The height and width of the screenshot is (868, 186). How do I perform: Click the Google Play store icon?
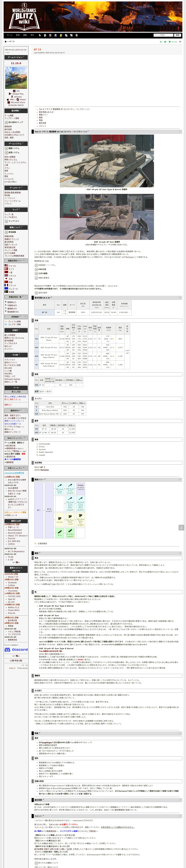tap(10, 94)
